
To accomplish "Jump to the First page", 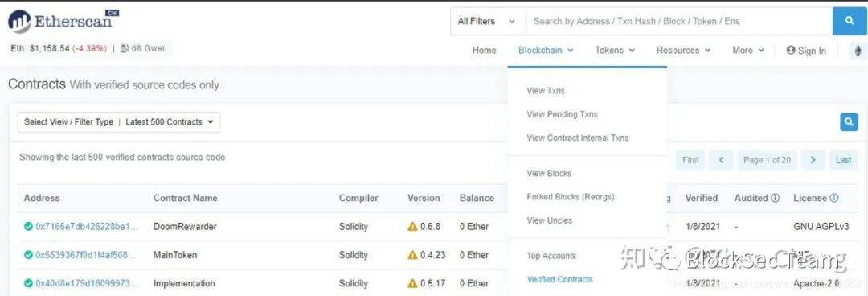I will coord(690,160).
